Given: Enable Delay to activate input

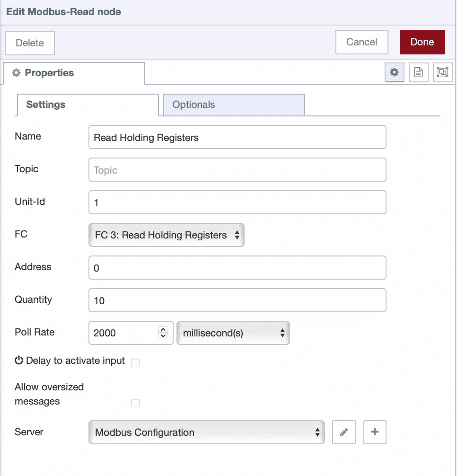Looking at the screenshot, I should click(x=135, y=362).
